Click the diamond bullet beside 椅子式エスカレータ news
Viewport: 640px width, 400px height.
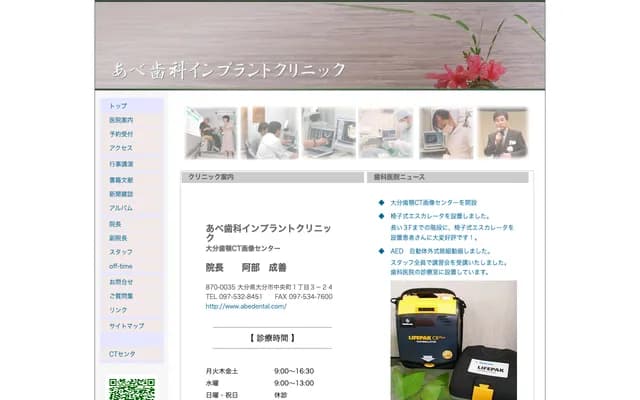coord(381,216)
